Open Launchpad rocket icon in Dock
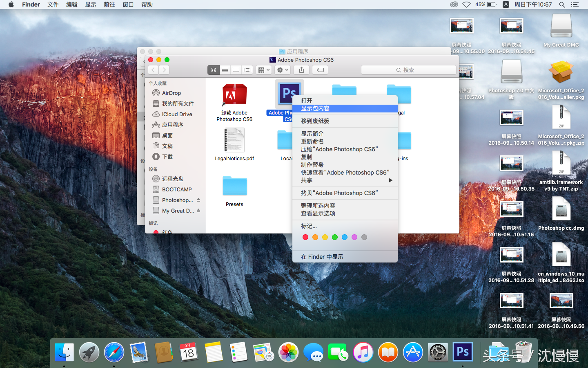The height and width of the screenshot is (368, 588). [x=89, y=352]
